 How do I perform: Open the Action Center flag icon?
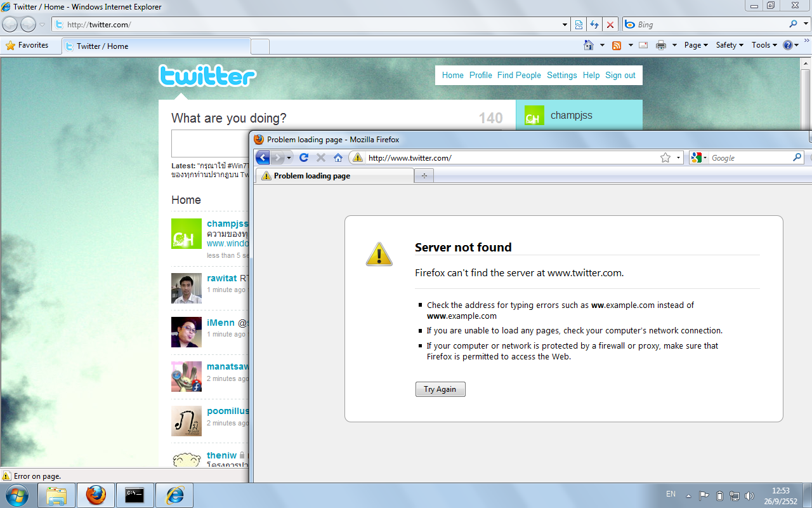point(704,495)
